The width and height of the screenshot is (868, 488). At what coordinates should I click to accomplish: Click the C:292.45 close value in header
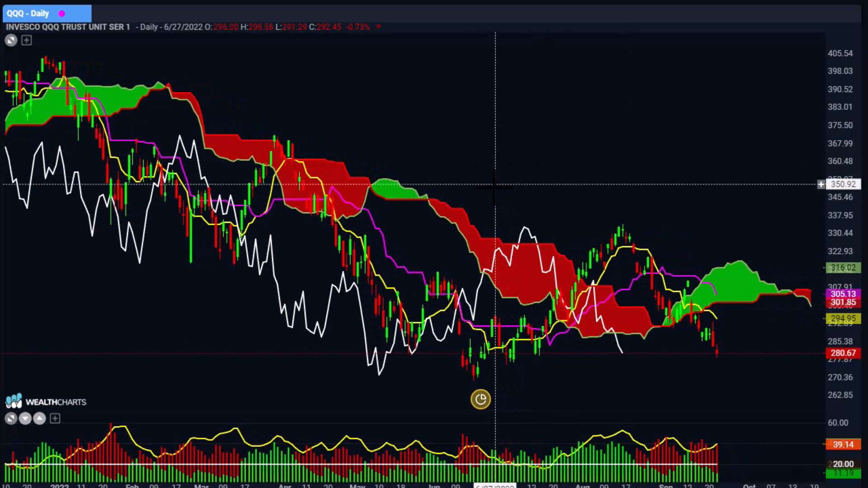click(325, 27)
